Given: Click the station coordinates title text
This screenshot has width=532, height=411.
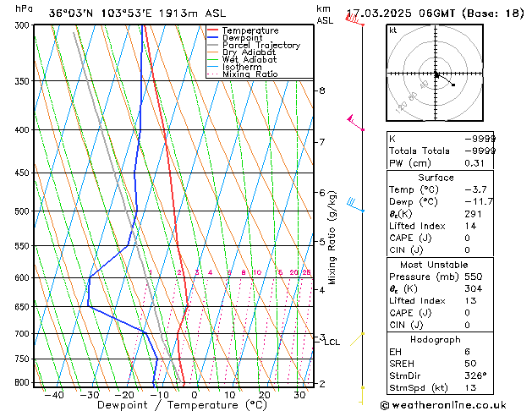Looking at the screenshot, I should coord(137,14).
